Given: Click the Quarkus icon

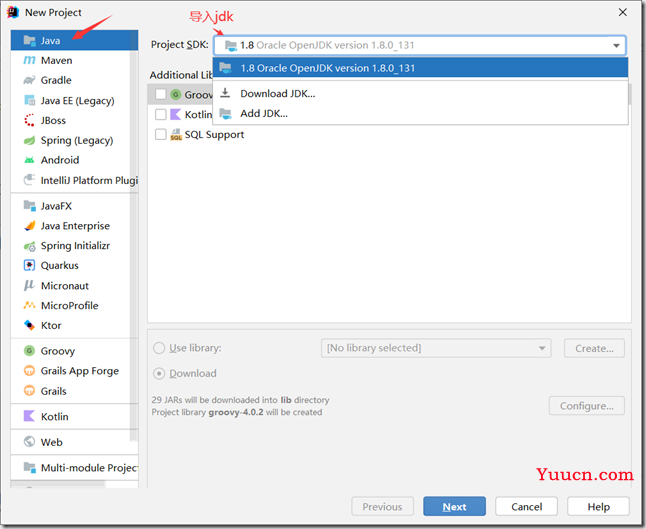Looking at the screenshot, I should point(29,265).
